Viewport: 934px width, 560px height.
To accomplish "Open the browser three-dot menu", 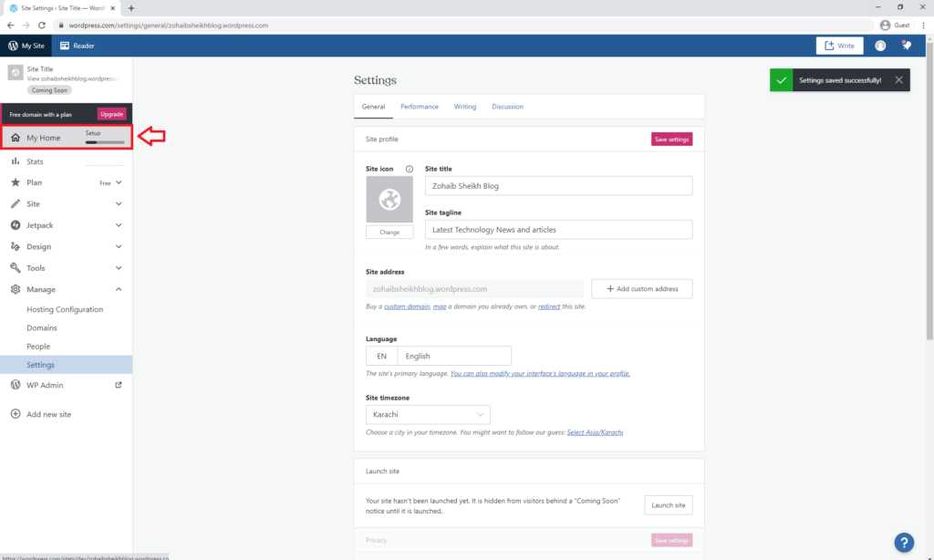I will coord(923,25).
